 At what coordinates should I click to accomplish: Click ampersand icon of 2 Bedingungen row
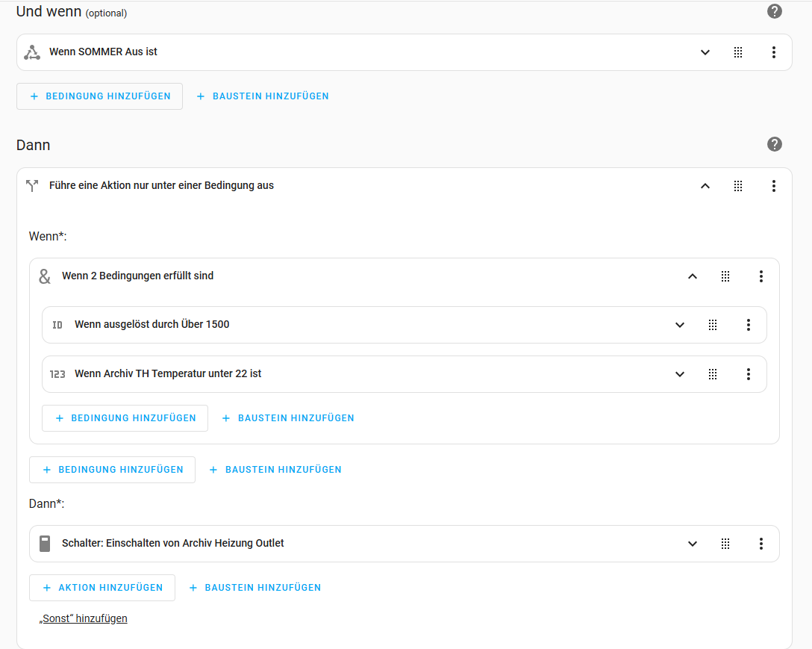(x=45, y=276)
